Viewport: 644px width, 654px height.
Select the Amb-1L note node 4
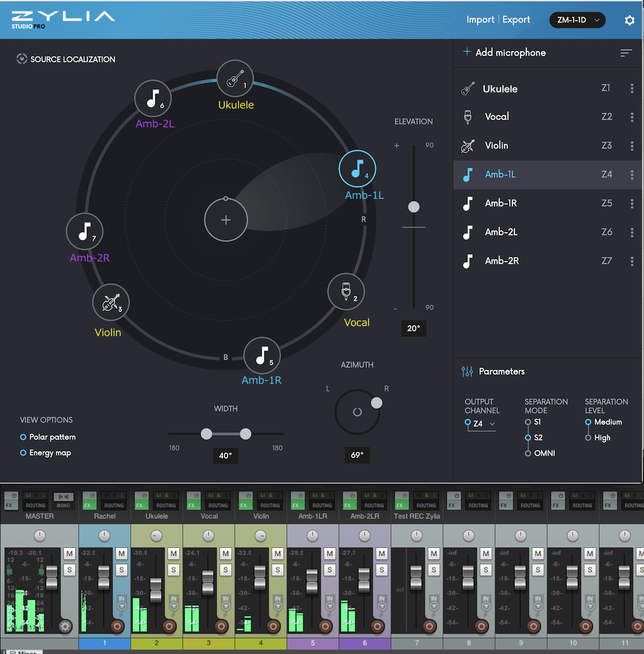pos(357,169)
